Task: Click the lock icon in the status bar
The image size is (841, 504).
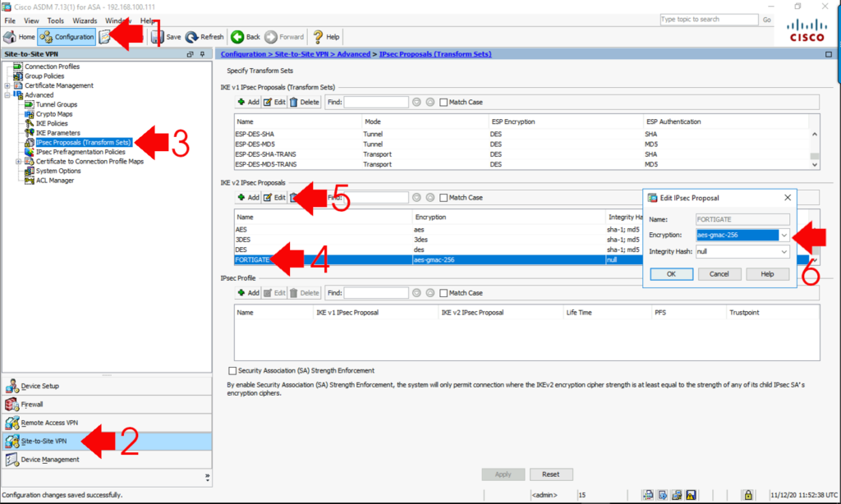Action: pyautogui.click(x=747, y=495)
